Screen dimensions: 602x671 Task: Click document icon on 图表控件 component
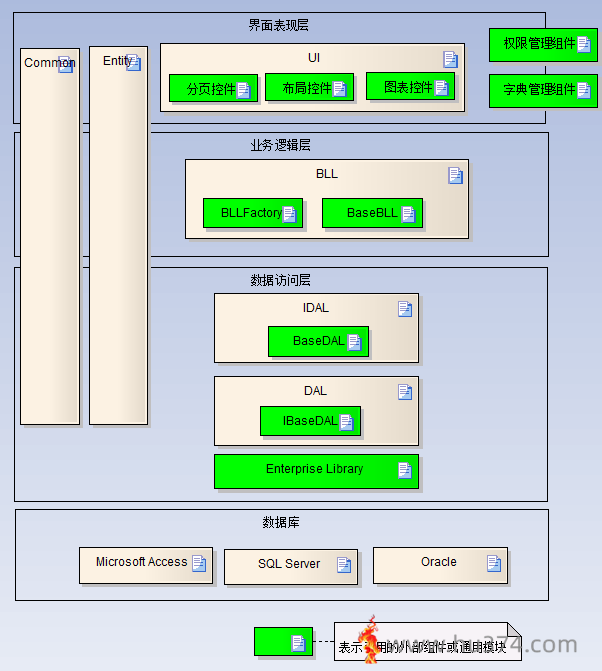[x=442, y=88]
